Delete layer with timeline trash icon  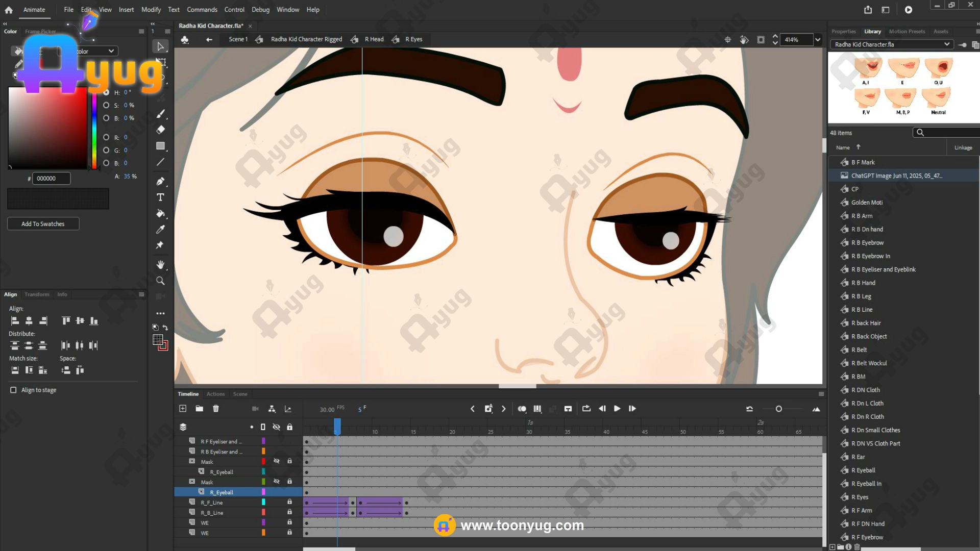coord(216,409)
